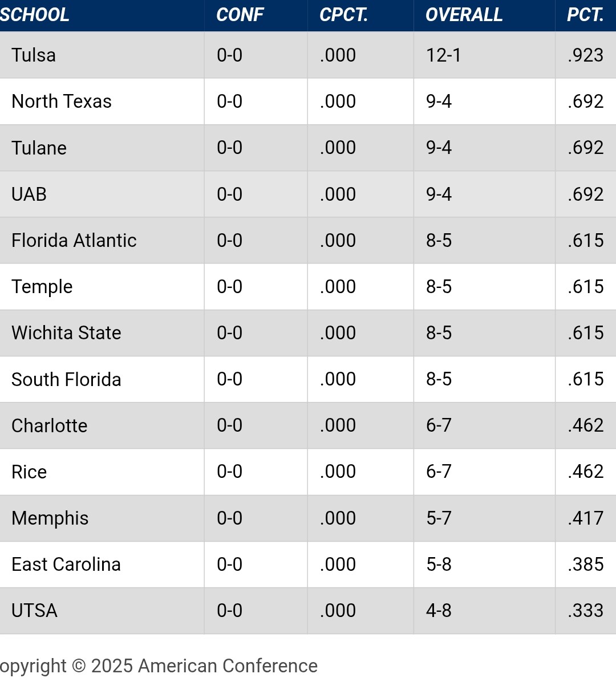Select East Carolina in the list
Screen dimensions: 616x682
click(66, 565)
